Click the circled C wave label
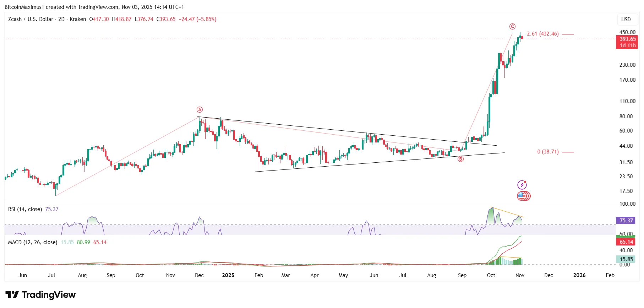This screenshot has height=308, width=644. click(512, 27)
